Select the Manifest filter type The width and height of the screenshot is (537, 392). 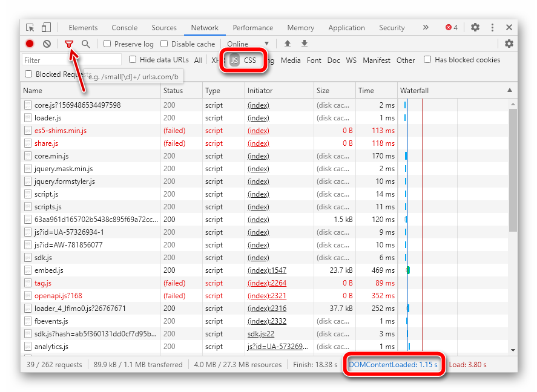coord(377,60)
